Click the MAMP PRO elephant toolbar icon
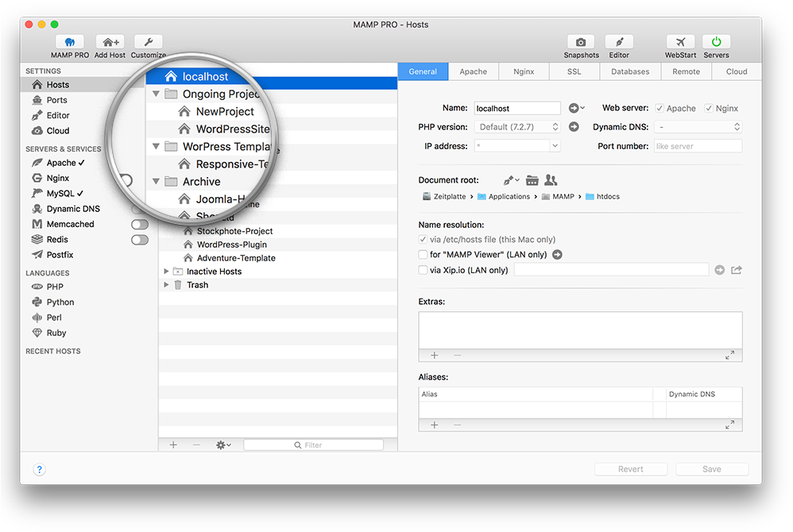The image size is (793, 532). point(70,42)
